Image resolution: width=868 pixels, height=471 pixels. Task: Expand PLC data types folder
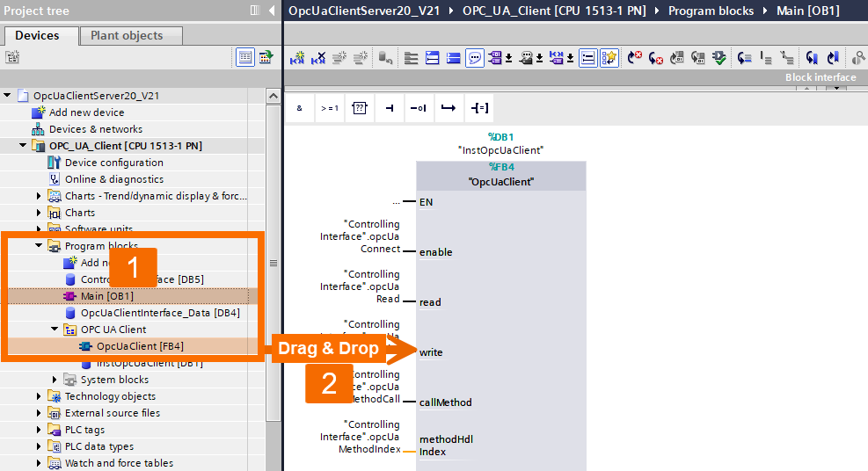click(38, 446)
